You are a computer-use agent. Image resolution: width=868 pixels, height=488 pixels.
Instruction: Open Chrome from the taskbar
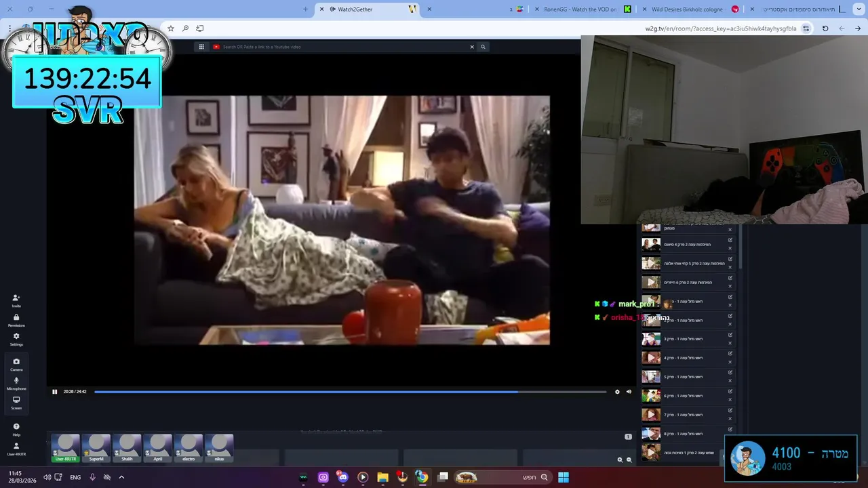(422, 477)
